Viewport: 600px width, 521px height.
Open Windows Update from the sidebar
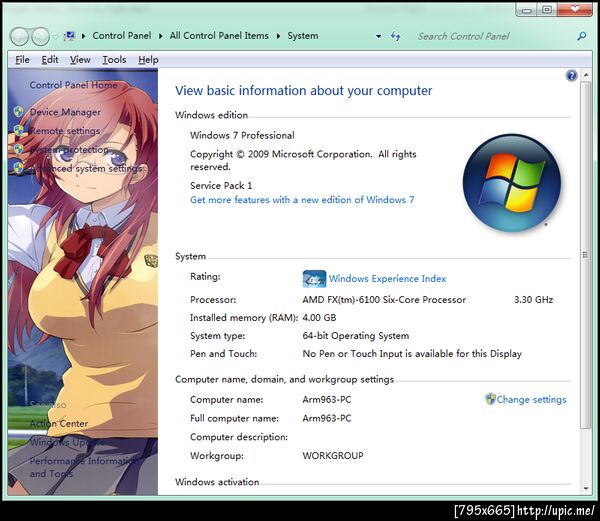[67, 442]
